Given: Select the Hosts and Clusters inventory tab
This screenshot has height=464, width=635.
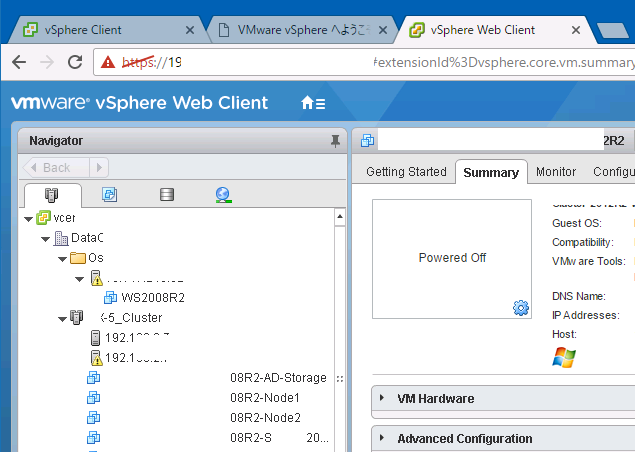Looking at the screenshot, I should tap(51, 195).
